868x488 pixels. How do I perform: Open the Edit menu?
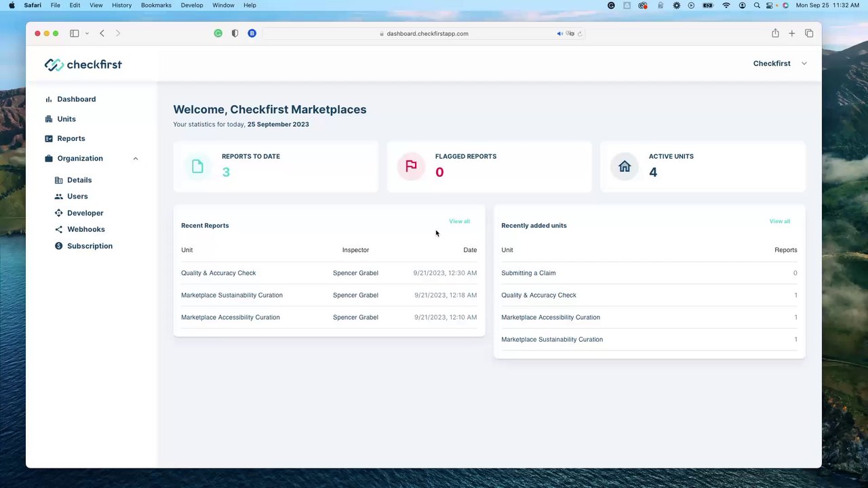coord(75,5)
